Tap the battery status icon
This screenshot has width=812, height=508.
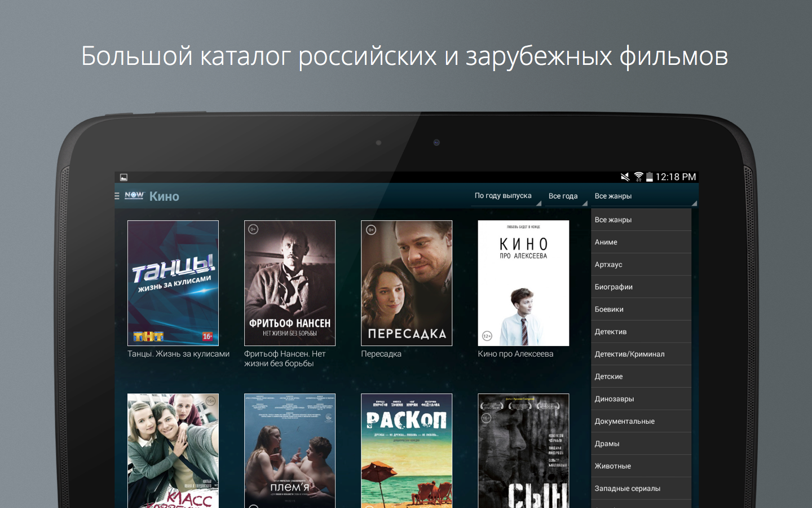650,177
